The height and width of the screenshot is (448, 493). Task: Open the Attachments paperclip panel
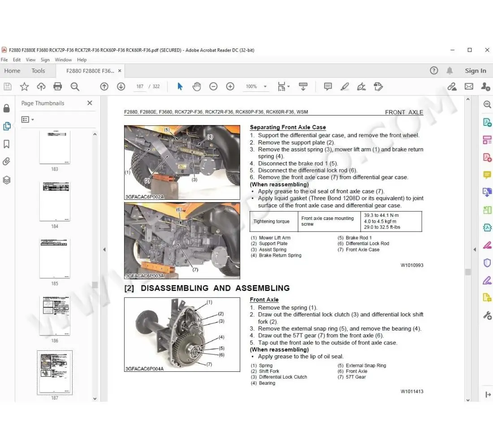tap(7, 162)
